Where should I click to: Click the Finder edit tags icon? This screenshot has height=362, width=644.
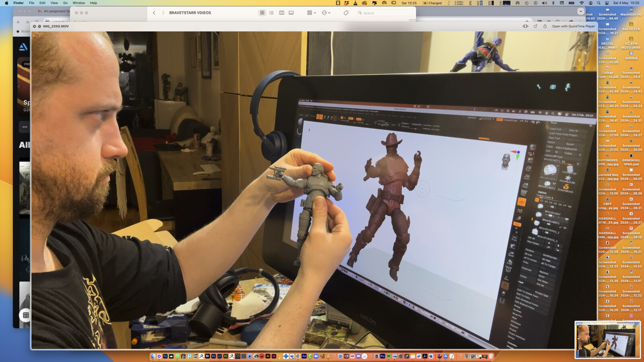pyautogui.click(x=346, y=13)
